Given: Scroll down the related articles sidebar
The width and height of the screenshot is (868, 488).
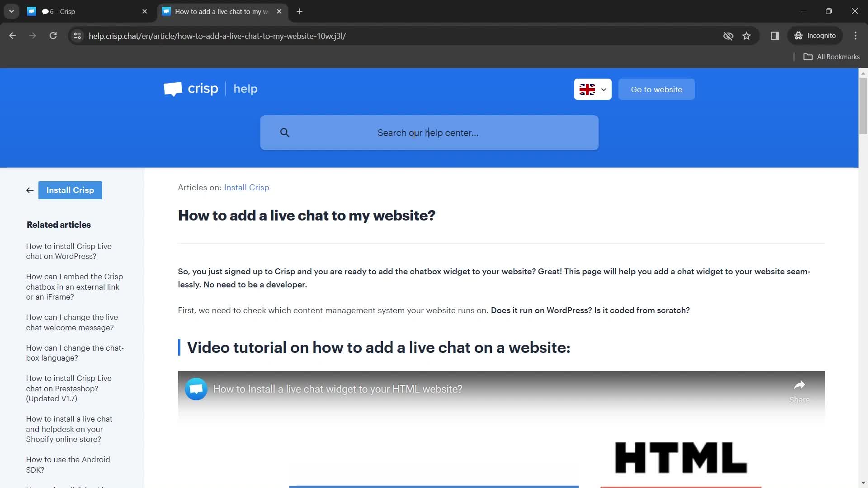Looking at the screenshot, I should [x=71, y=357].
